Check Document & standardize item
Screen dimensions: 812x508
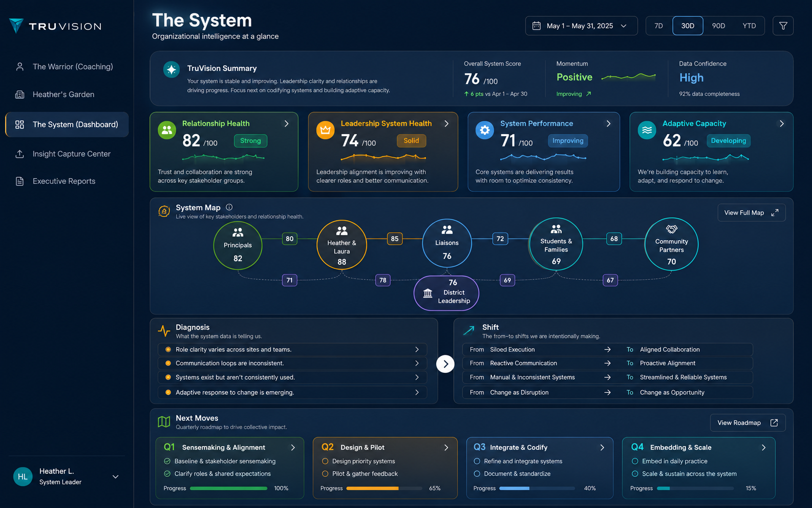[x=477, y=474]
